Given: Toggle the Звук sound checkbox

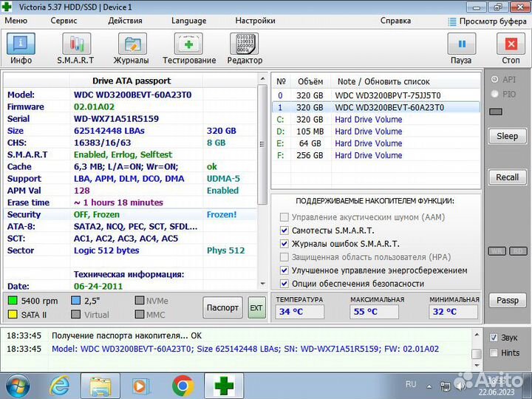Looking at the screenshot, I should [494, 338].
